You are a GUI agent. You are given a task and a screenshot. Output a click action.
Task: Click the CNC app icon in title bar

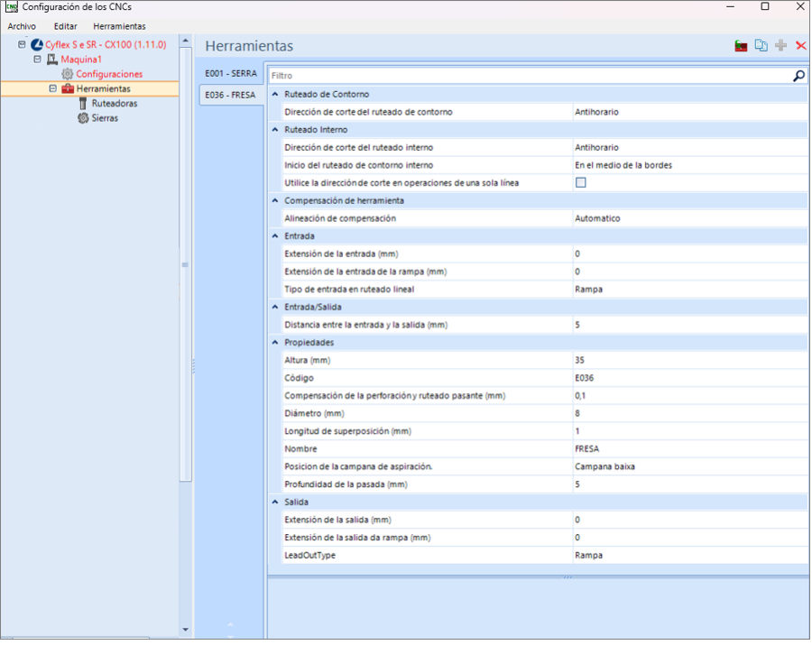click(x=12, y=7)
